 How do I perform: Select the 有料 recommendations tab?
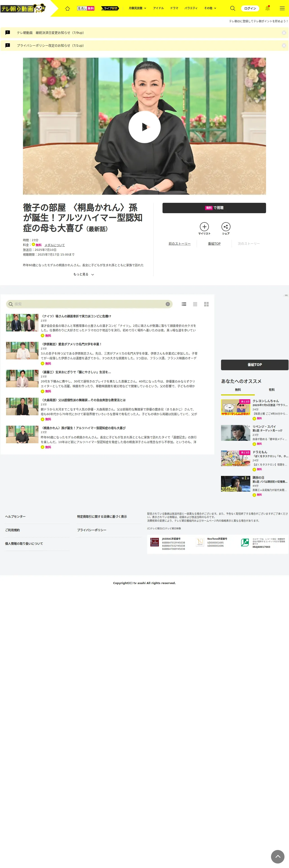(x=271, y=390)
